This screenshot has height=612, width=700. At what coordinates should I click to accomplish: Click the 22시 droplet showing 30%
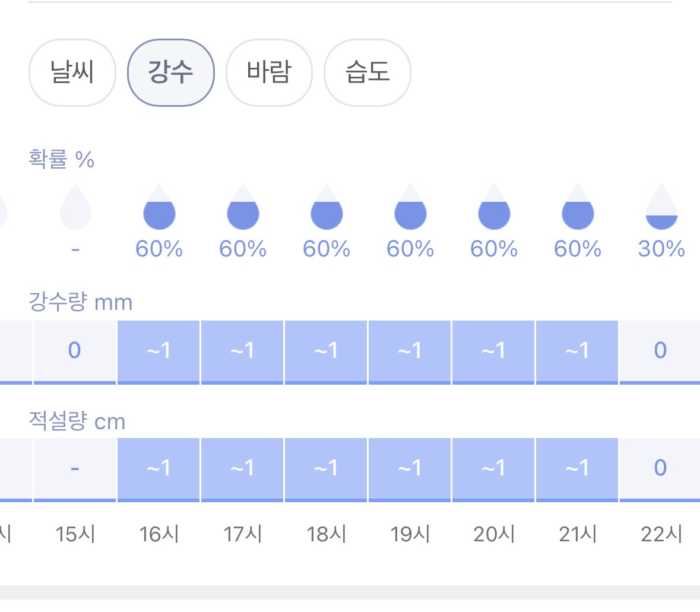(661, 208)
